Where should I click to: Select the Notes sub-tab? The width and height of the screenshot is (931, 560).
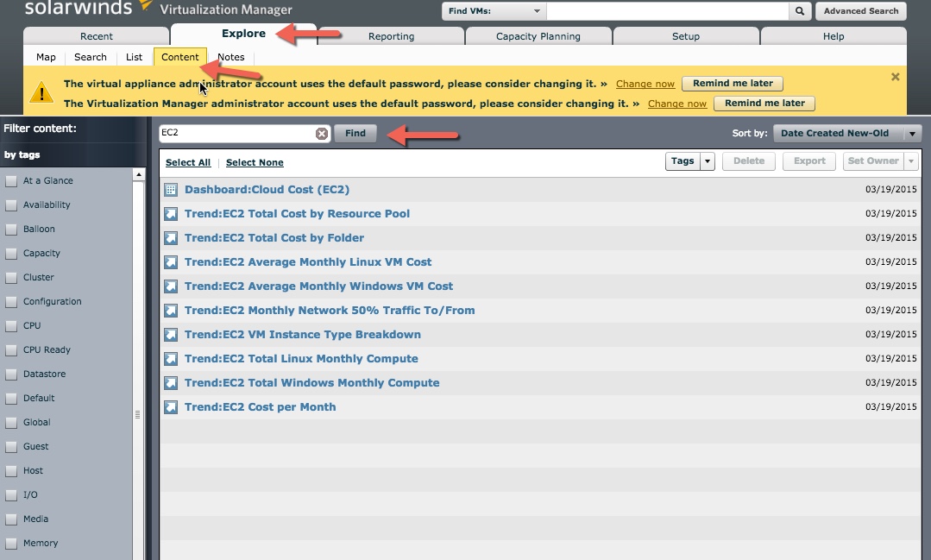[231, 57]
